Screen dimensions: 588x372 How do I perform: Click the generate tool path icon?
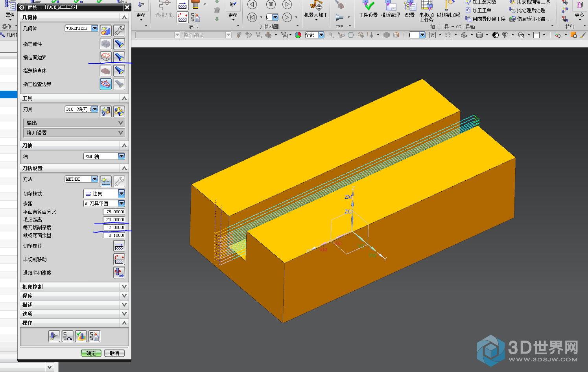[54, 336]
